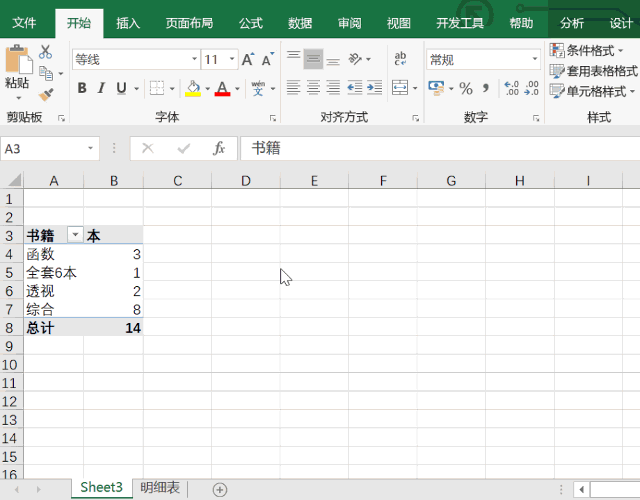This screenshot has height=500, width=640.
Task: Click Merge and Center icon
Action: pyautogui.click(x=400, y=87)
